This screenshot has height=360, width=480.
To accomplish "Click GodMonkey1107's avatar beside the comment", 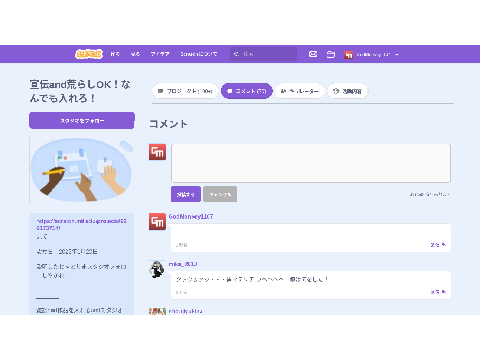I will pyautogui.click(x=157, y=222).
